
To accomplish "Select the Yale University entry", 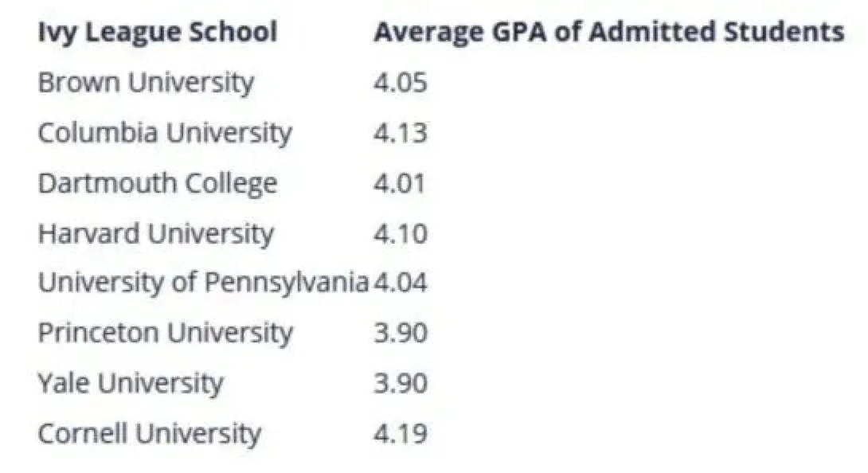I will [x=130, y=383].
